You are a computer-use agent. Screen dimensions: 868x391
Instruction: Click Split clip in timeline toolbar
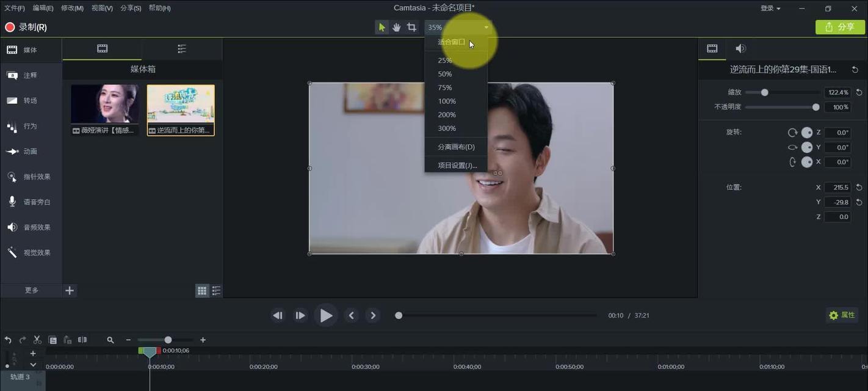click(x=82, y=340)
